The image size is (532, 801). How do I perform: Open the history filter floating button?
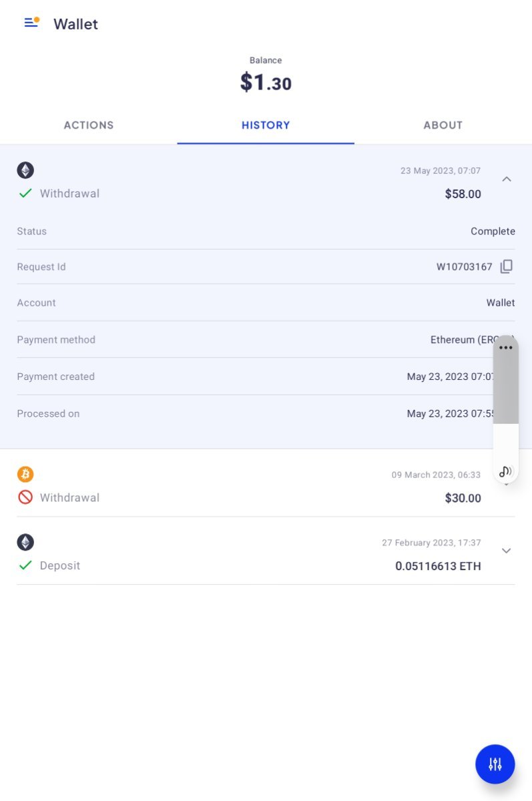[x=495, y=764]
